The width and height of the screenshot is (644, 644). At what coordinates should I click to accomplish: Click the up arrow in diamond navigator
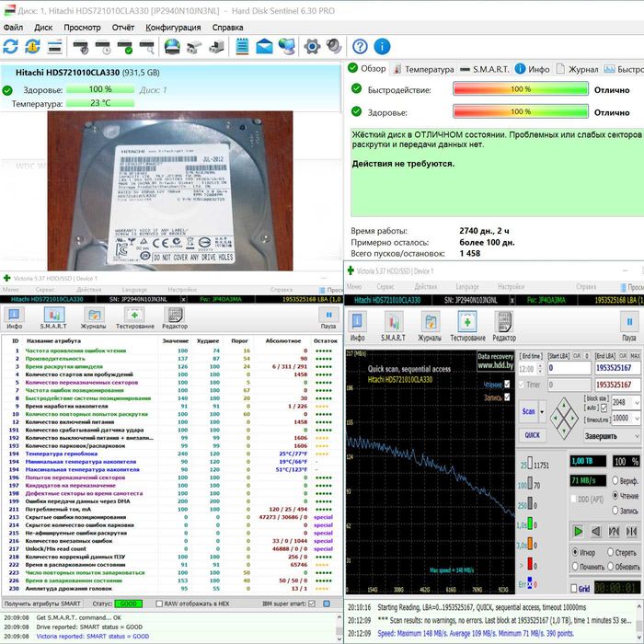[564, 405]
